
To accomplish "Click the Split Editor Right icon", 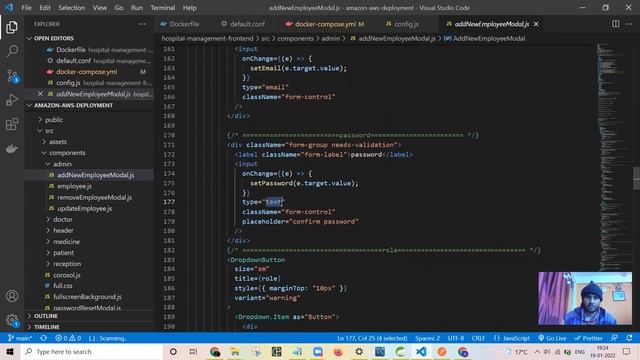I will point(616,24).
